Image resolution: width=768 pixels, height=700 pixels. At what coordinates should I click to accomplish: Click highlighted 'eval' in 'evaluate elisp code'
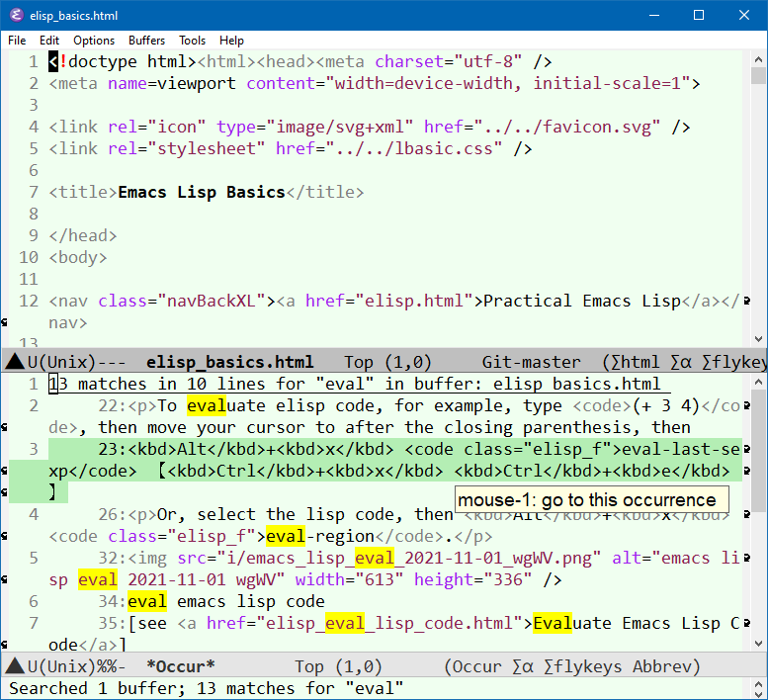tap(207, 405)
